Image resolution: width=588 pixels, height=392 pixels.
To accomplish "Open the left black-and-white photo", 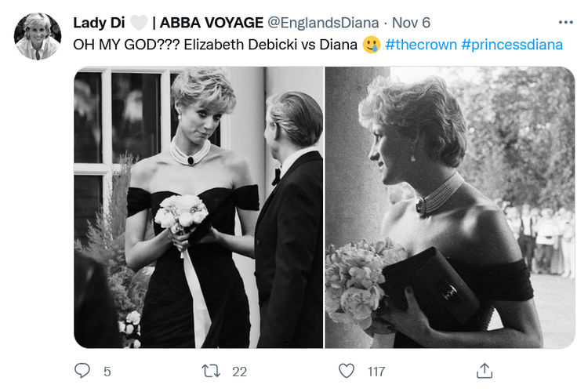I will click(x=198, y=207).
